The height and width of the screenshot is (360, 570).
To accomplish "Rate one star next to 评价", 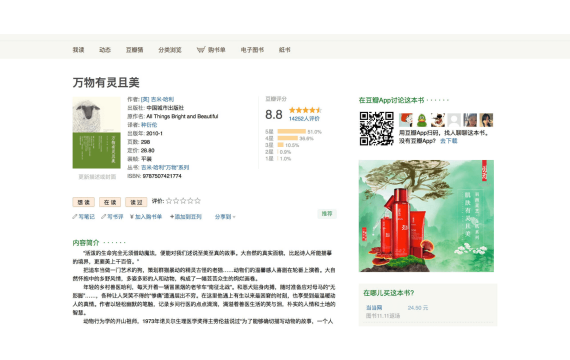I will pos(169,201).
